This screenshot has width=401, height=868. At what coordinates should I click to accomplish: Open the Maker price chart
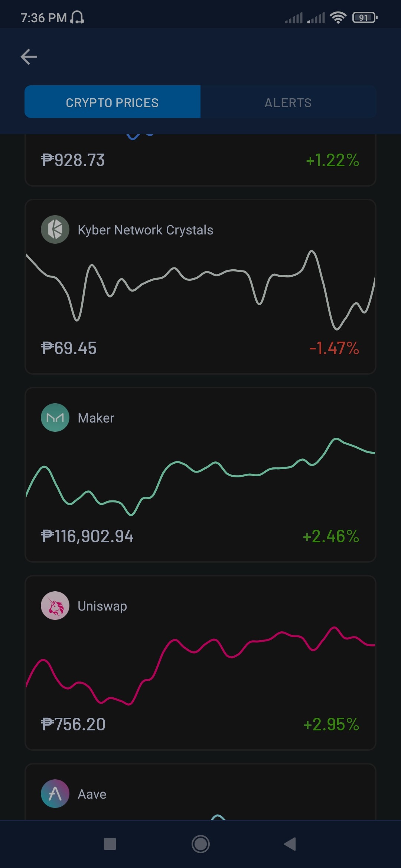pyautogui.click(x=200, y=477)
